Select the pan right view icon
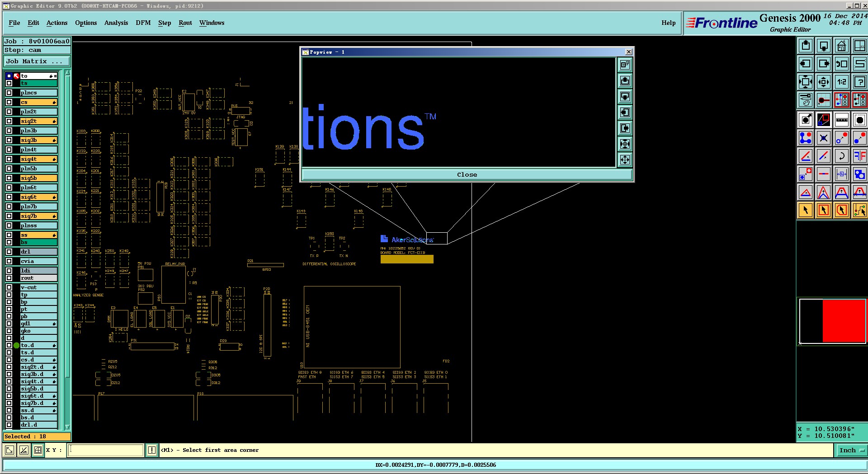The image size is (868, 474). tap(824, 64)
